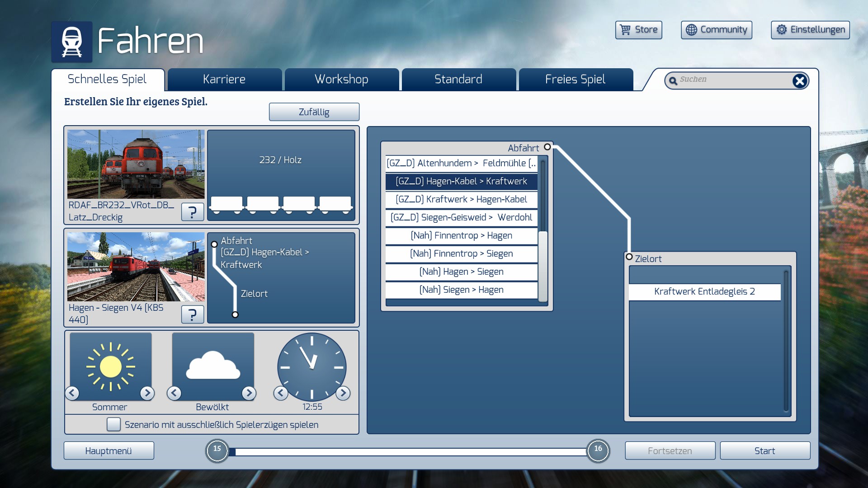Click previous weather arrow beside Bewölkt
Viewport: 868px width, 488px height.
[x=175, y=393]
